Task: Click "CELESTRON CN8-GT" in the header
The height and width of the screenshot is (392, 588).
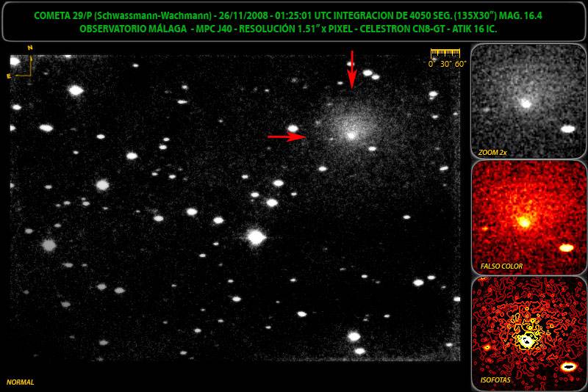Action: point(402,29)
